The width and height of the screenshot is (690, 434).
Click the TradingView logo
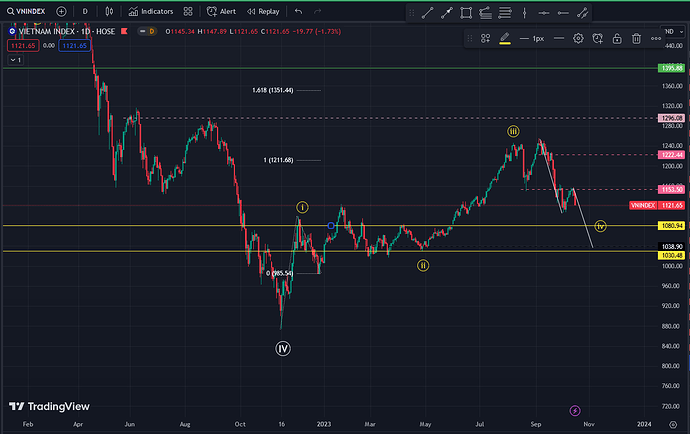tap(49, 406)
